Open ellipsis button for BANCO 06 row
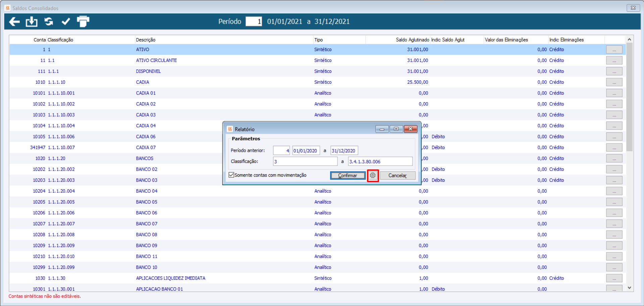644x306 pixels. pyautogui.click(x=614, y=213)
